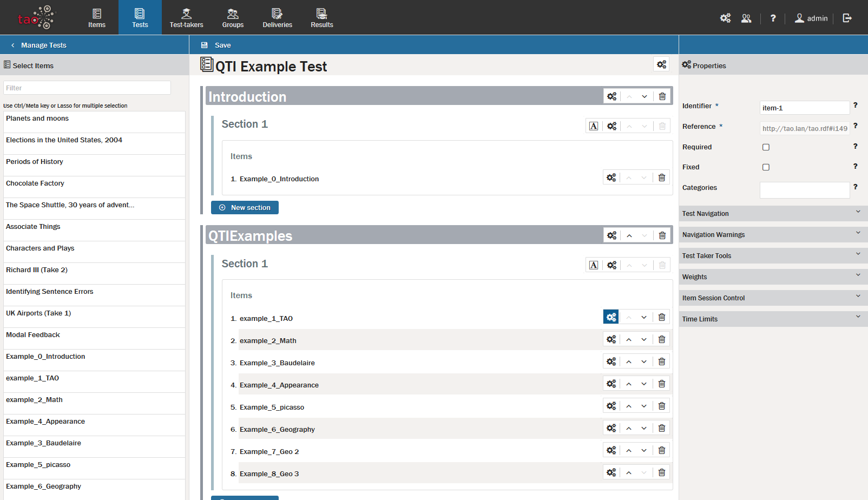This screenshot has height=500, width=868.
Task: Expand Item Session Control options
Action: pos(773,298)
